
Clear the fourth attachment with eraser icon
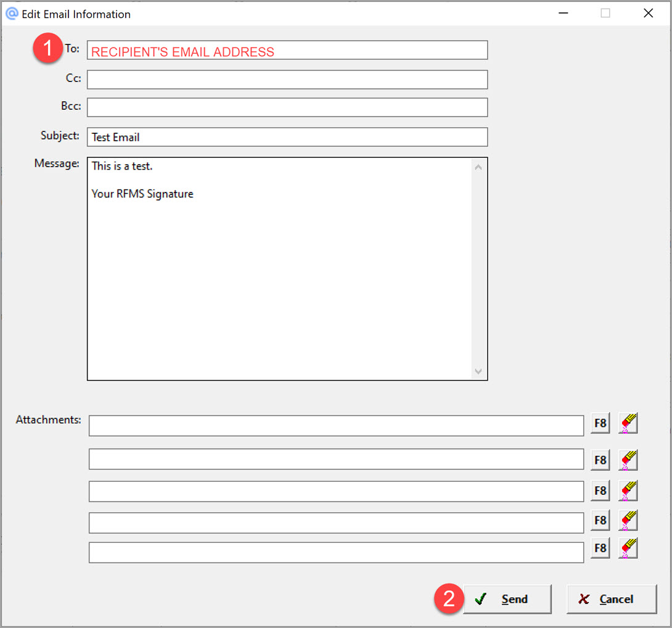pyautogui.click(x=628, y=520)
